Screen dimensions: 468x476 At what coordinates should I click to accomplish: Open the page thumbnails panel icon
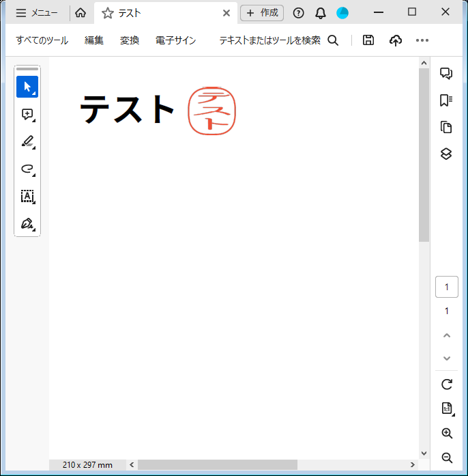point(446,127)
